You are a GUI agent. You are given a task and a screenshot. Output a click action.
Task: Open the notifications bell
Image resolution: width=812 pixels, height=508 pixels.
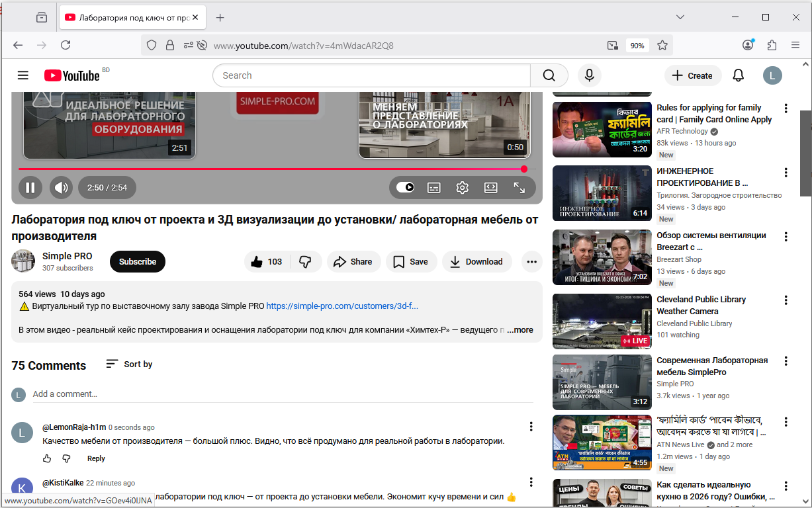739,75
